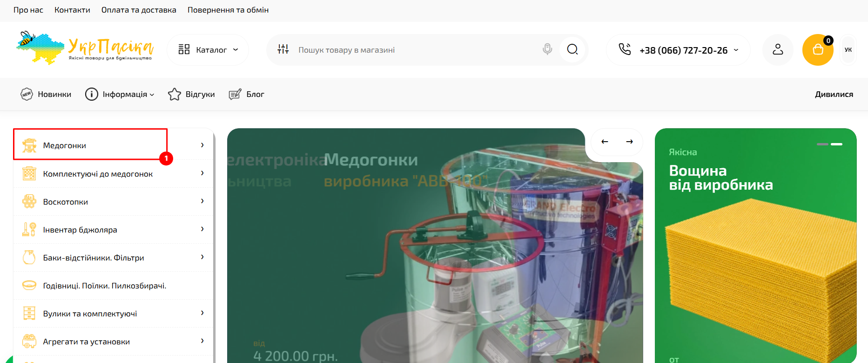868x363 pixels.
Task: Click the Медогонки honey extractor icon
Action: tap(29, 145)
